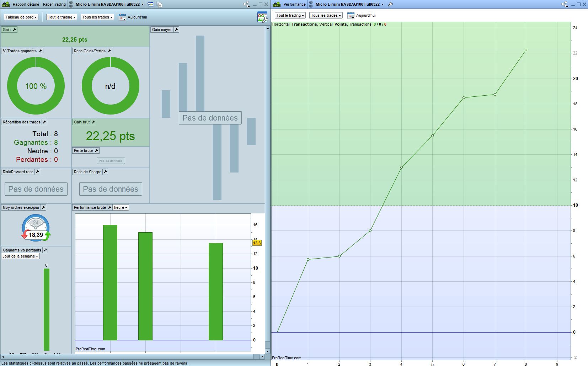Click the Ratio de Sharpe title button
Image resolution: width=588 pixels, height=366 pixels.
coord(87,172)
